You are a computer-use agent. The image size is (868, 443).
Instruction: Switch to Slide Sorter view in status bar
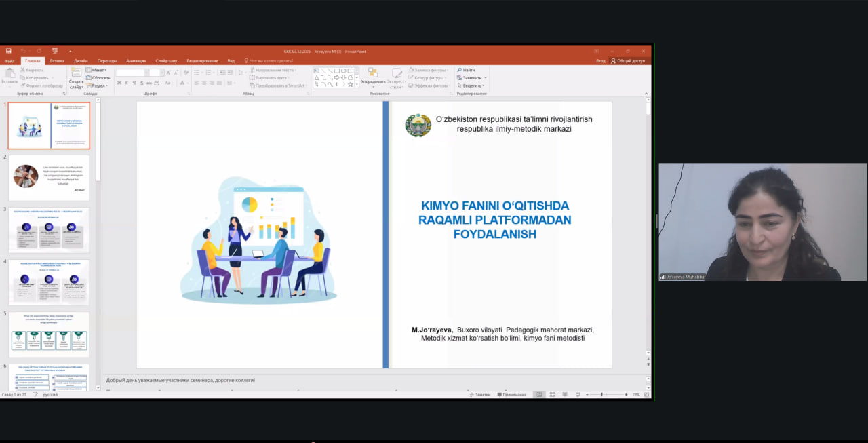click(553, 394)
